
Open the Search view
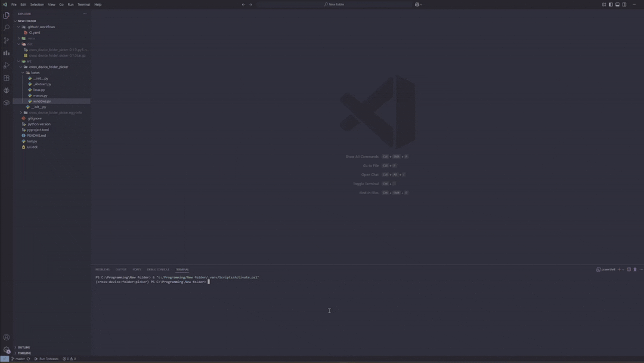(x=6, y=27)
